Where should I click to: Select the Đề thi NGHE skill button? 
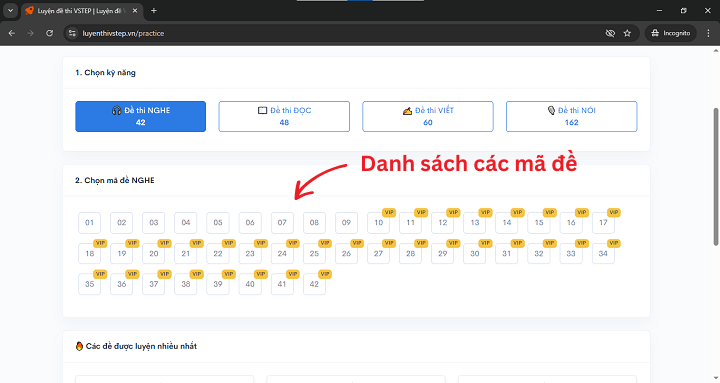click(141, 116)
